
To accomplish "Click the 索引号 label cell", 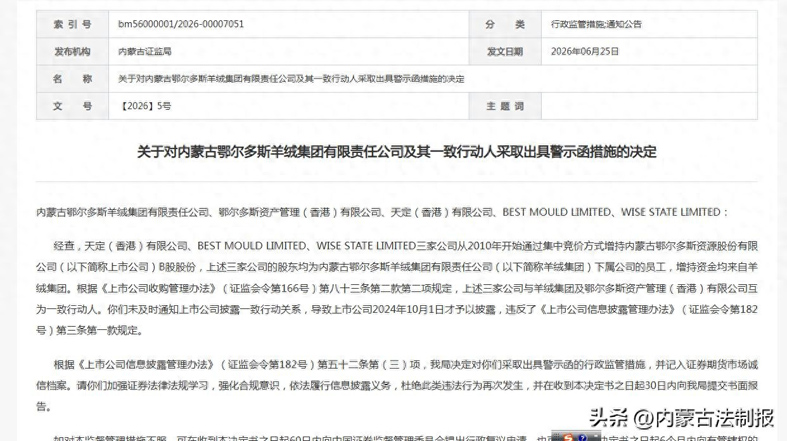I will [72, 24].
